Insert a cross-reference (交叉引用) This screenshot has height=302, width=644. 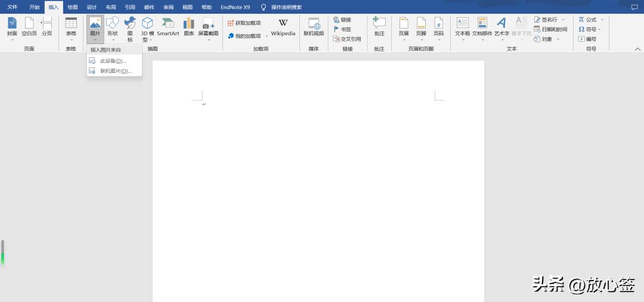(347, 39)
